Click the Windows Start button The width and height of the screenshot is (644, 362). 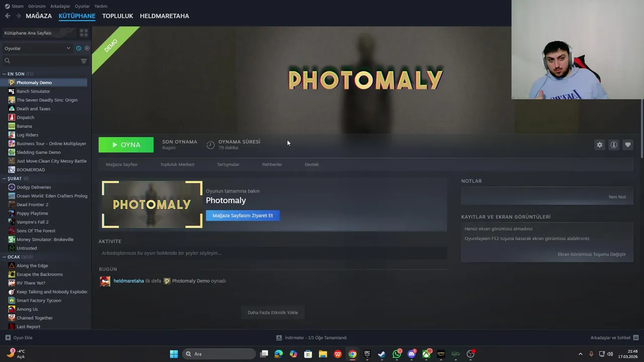point(174,354)
